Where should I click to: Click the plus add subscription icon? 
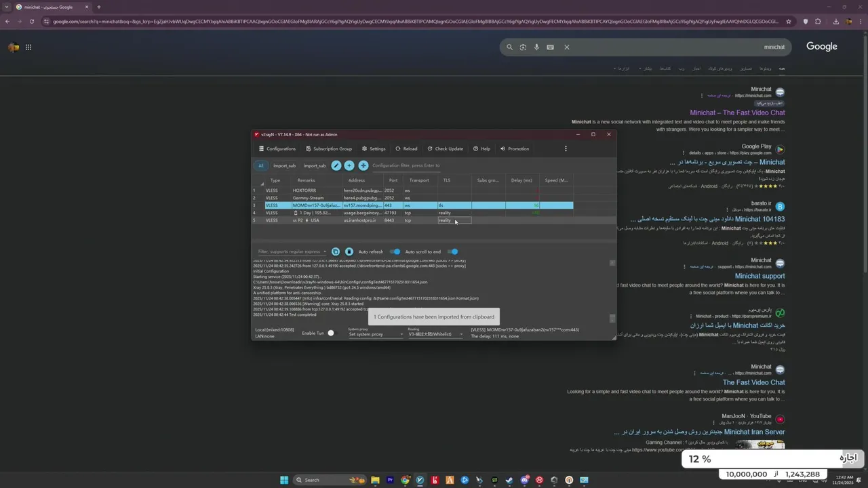pyautogui.click(x=349, y=165)
